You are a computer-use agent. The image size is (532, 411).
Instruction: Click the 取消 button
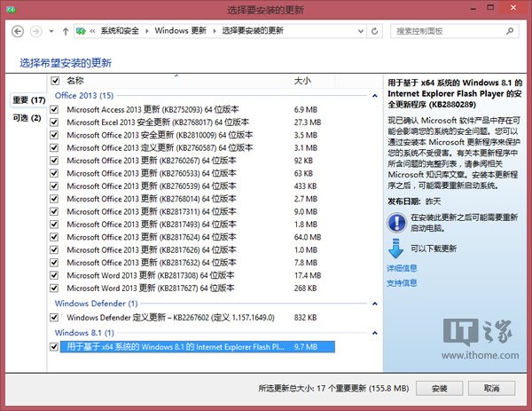click(x=491, y=388)
